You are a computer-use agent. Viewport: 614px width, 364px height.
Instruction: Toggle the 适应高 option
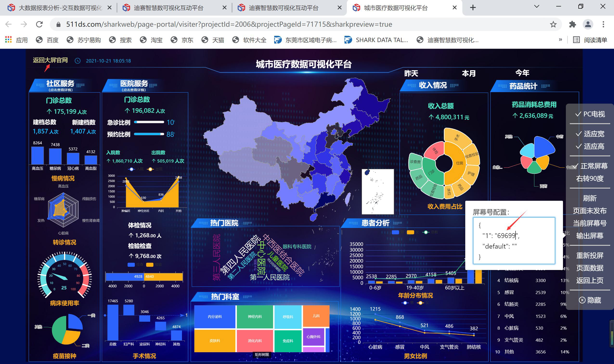[590, 146]
